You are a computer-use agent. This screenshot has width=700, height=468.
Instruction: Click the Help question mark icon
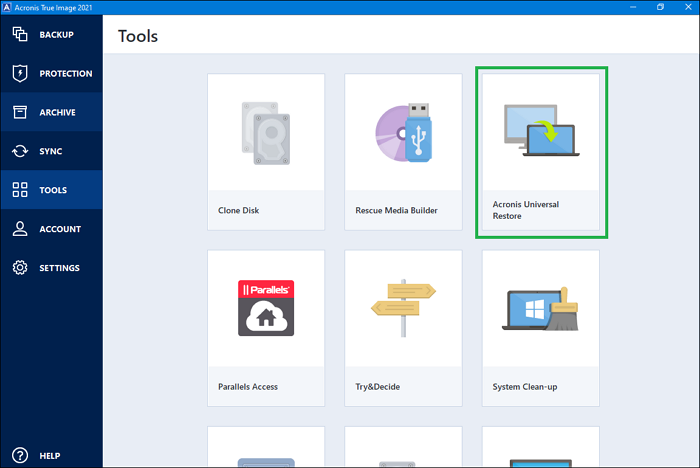click(20, 455)
